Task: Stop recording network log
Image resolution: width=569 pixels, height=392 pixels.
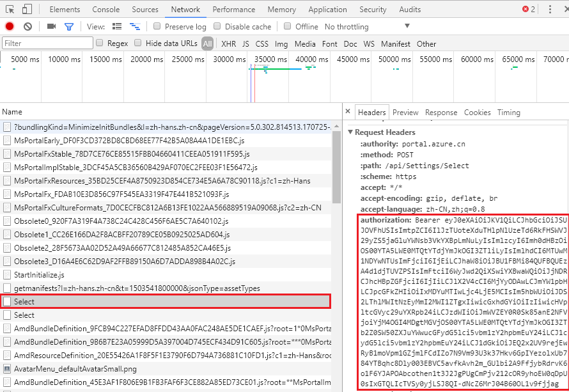Action: click(10, 26)
